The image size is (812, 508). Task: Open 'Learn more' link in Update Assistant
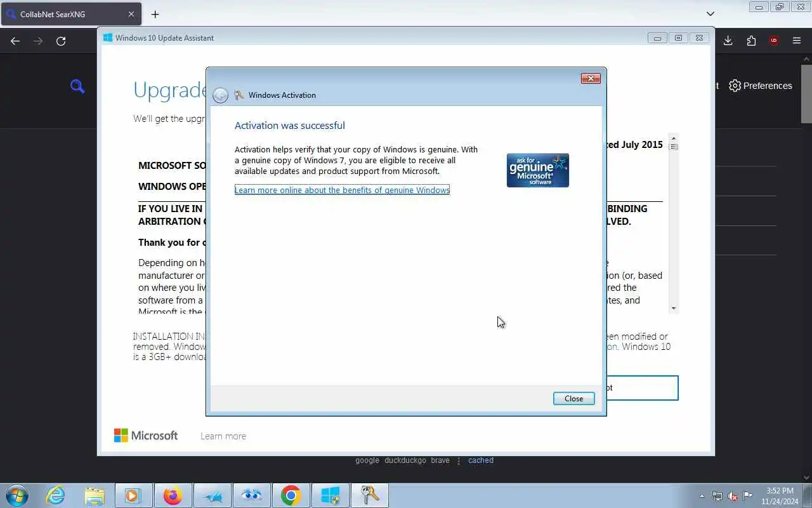(223, 436)
